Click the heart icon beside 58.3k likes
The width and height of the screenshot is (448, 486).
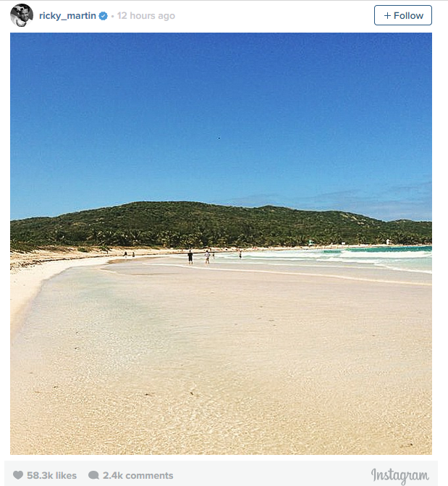[18, 475]
